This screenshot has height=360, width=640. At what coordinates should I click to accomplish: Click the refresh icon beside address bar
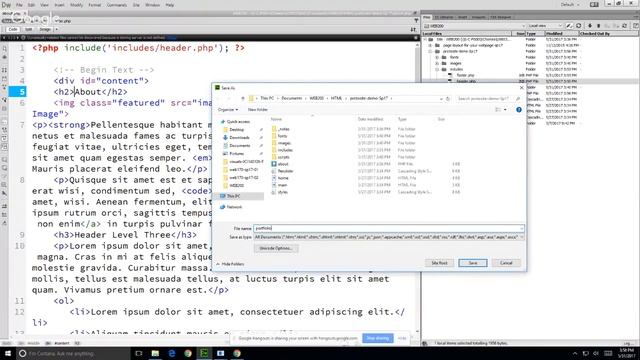coord(448,98)
